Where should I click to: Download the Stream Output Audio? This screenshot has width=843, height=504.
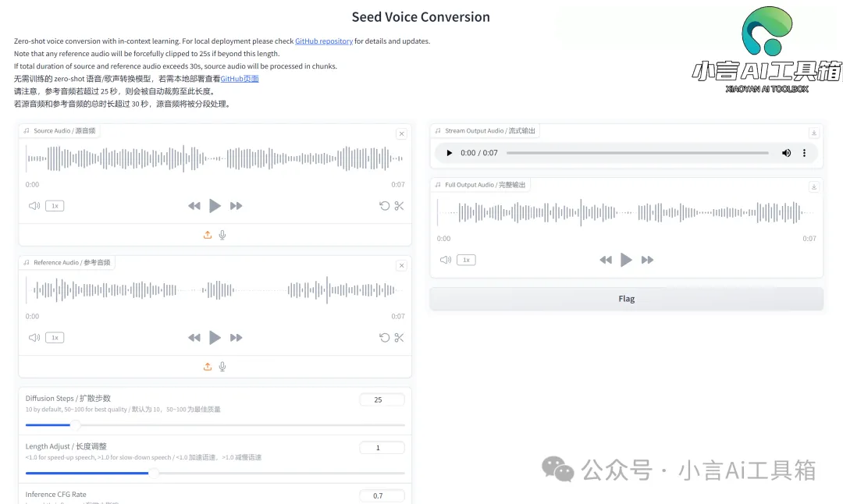tap(814, 133)
